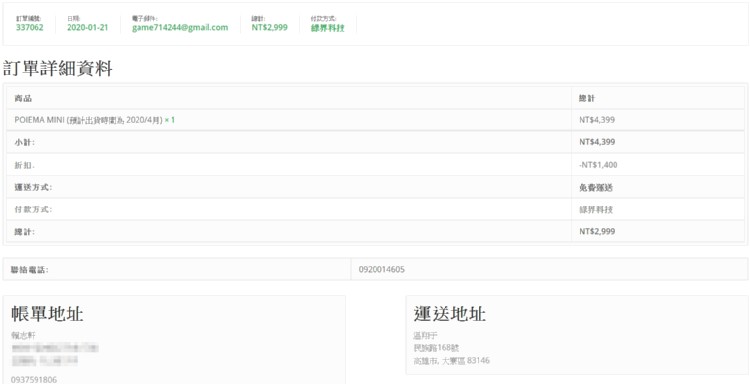Click email game714244@gmail.com
750x384 pixels.
point(180,28)
